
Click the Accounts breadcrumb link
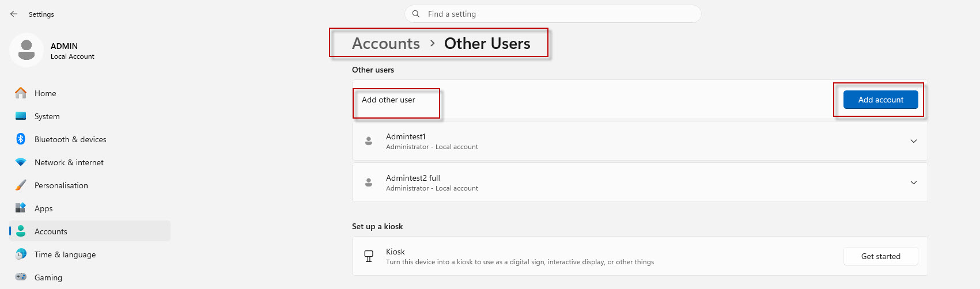pyautogui.click(x=386, y=43)
